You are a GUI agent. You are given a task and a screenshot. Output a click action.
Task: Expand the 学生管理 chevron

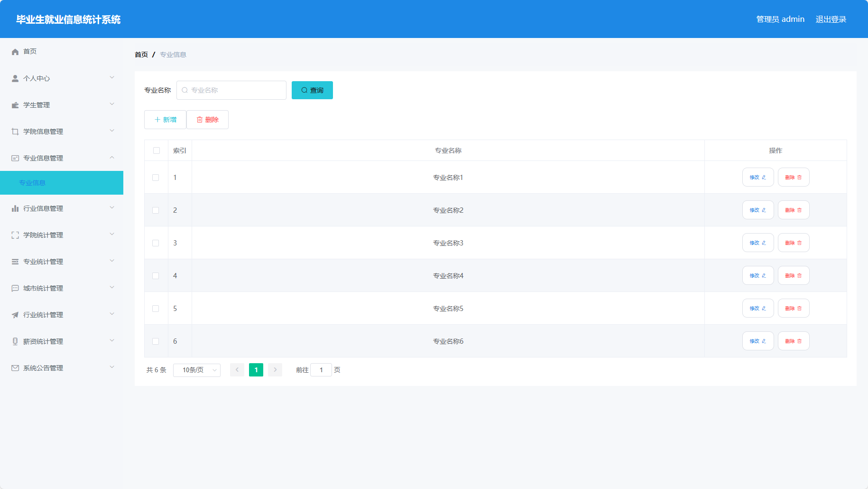click(112, 104)
